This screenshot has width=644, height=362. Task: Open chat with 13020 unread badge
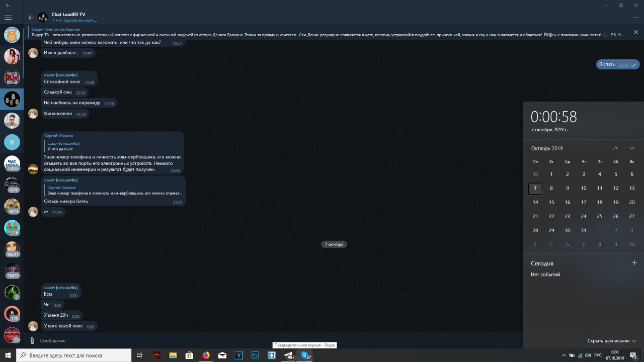pos(12,164)
